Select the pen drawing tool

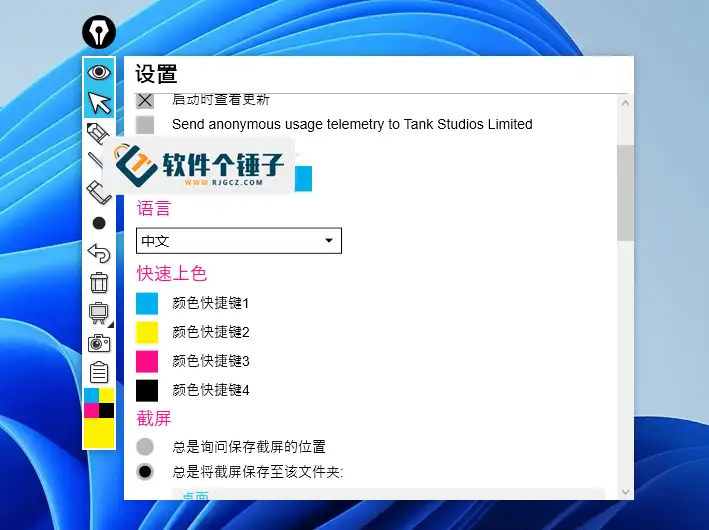(97, 133)
